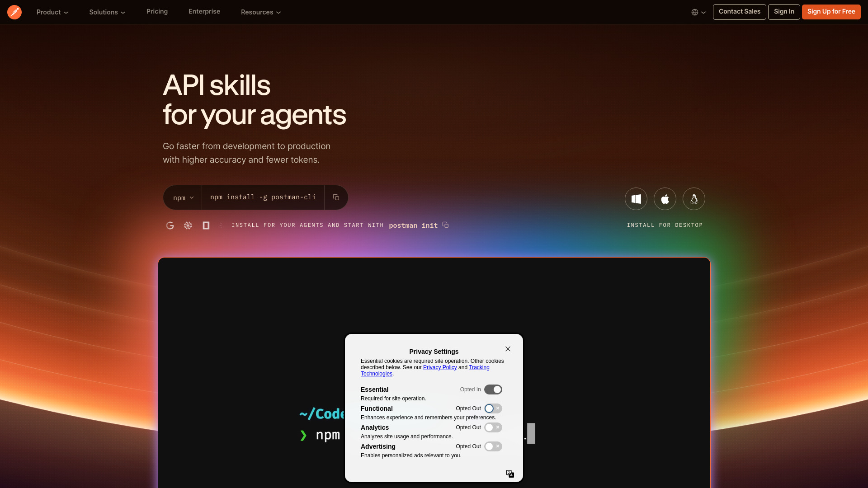The image size is (868, 488).
Task: Click the npm install -g postman-cli text
Action: click(x=263, y=197)
